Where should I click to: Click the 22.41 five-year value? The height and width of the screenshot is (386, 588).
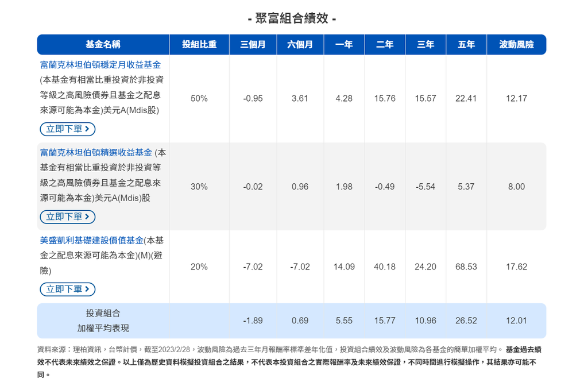(x=466, y=99)
